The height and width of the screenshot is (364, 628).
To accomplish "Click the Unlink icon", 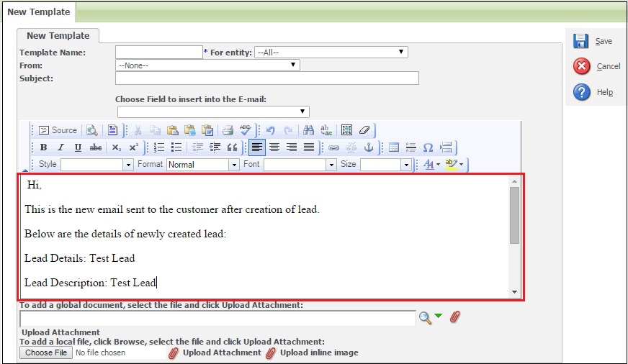I will point(351,147).
